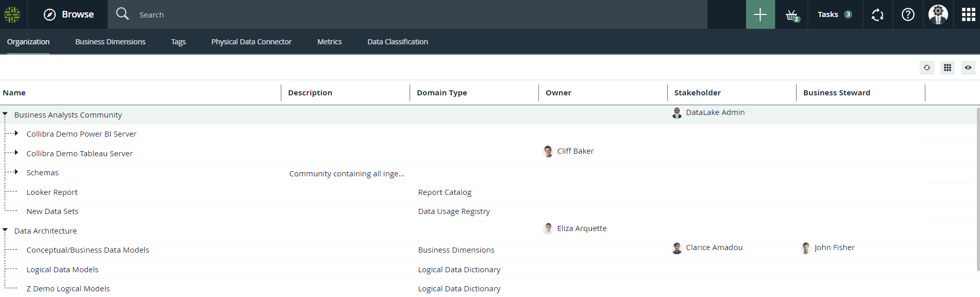Collapse the Data Architecture node
The image size is (980, 297).
[5, 230]
